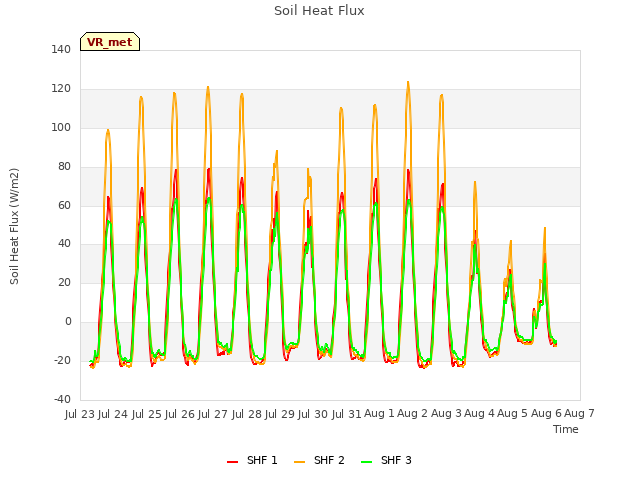Click the Soil Heat Flux (W/m2) axis label
This screenshot has height=480, width=640.
pyautogui.click(x=14, y=226)
